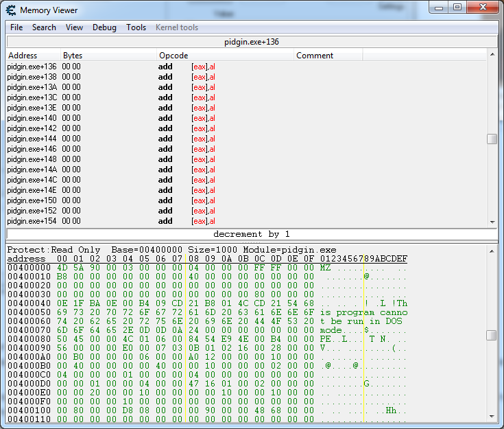Open the File menu
The image size is (504, 429).
click(x=16, y=27)
